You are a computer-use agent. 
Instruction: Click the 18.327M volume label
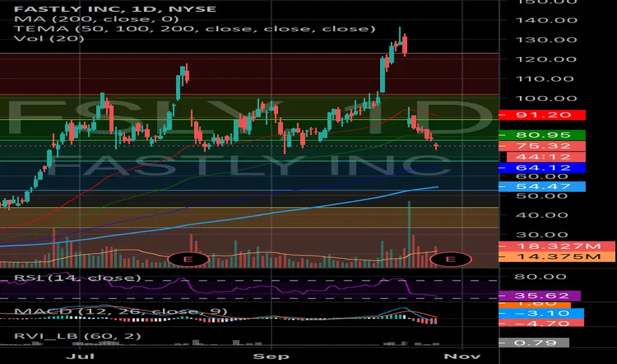click(556, 246)
